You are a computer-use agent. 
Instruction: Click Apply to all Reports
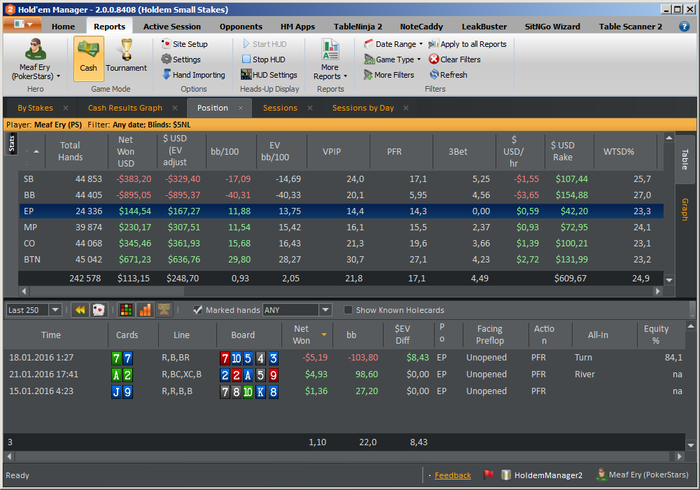[467, 44]
